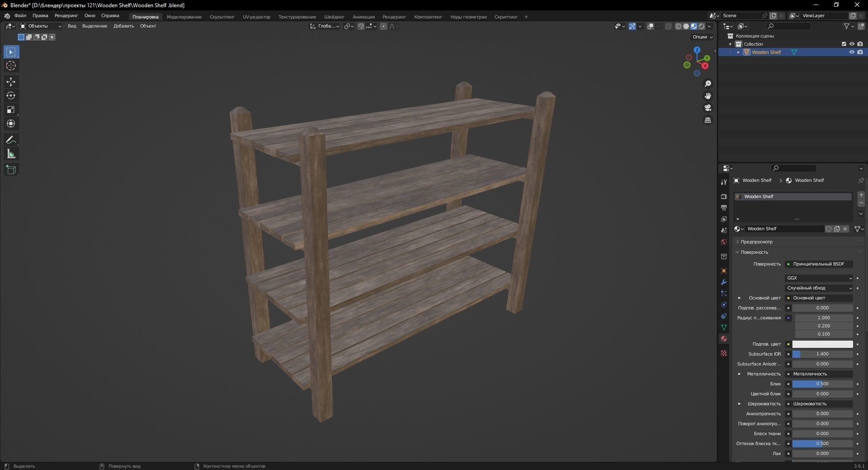The height and width of the screenshot is (470, 868).
Task: Switch to solid viewport shading
Action: coord(686,26)
